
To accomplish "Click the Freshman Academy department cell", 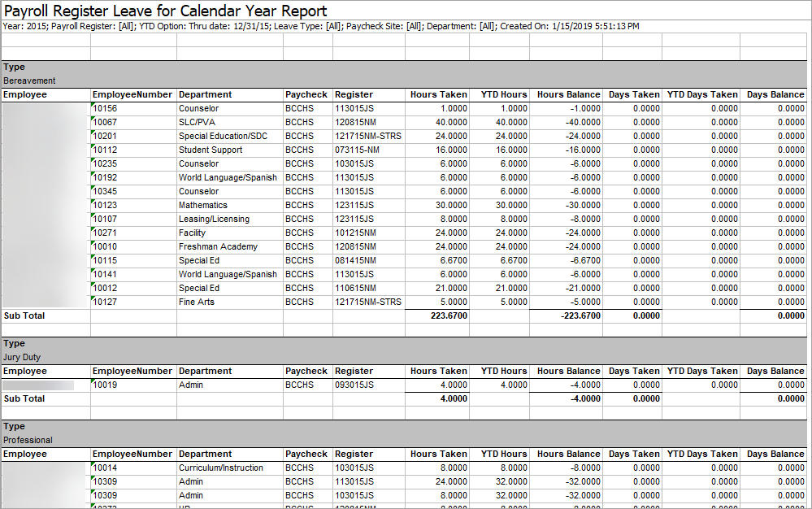I will click(218, 246).
